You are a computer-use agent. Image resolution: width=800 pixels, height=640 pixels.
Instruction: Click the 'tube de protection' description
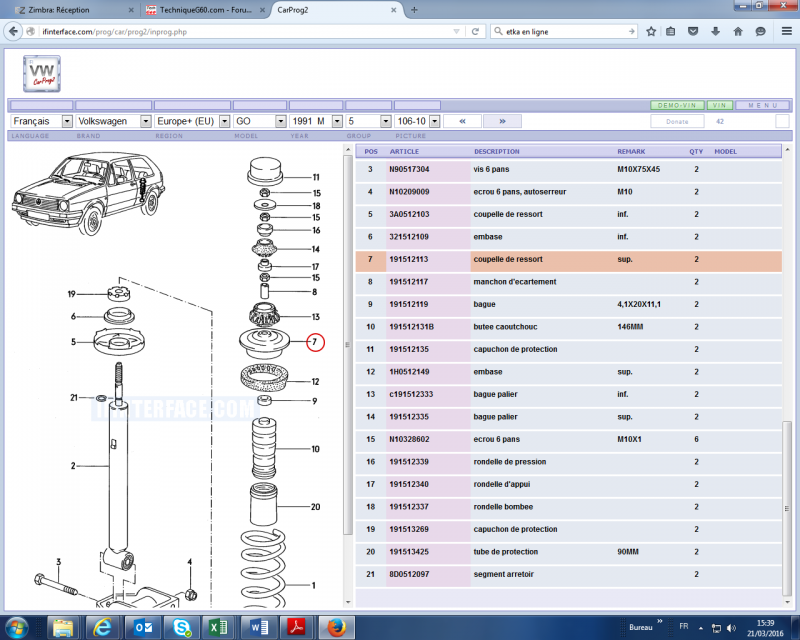506,552
